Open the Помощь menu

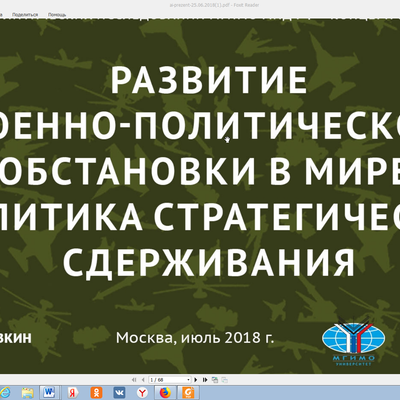(x=57, y=15)
